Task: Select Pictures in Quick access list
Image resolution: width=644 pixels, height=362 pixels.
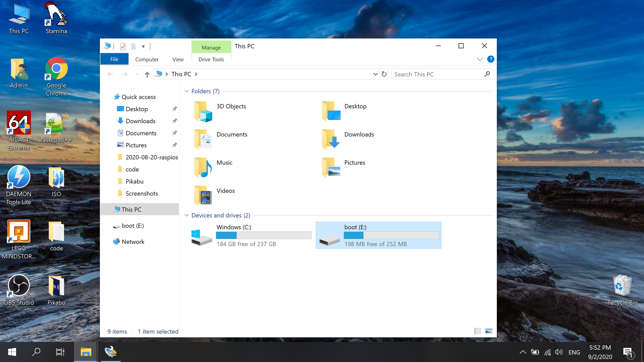Action: [x=136, y=145]
